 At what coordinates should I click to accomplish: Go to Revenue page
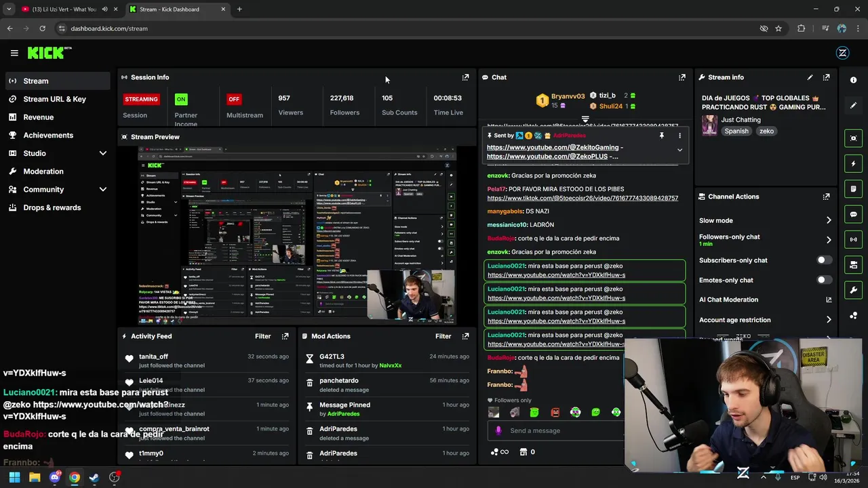click(x=58, y=117)
